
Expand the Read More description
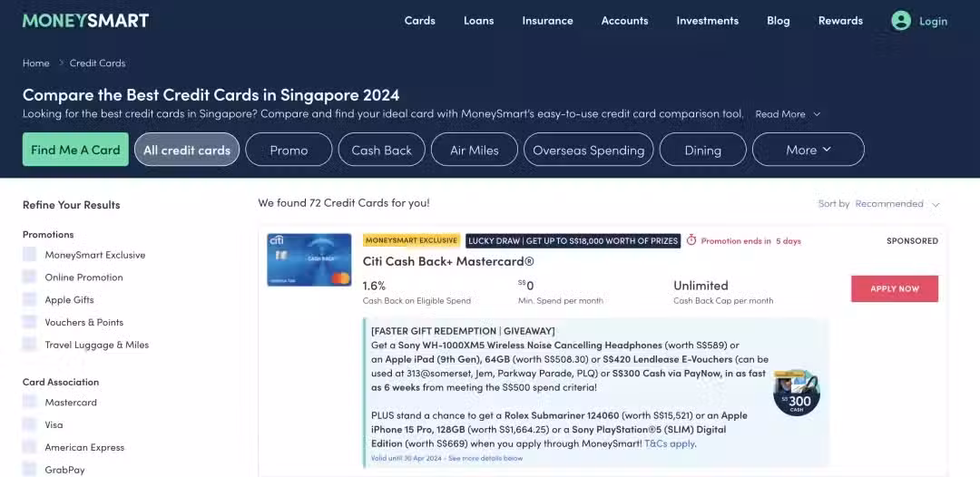pos(788,114)
